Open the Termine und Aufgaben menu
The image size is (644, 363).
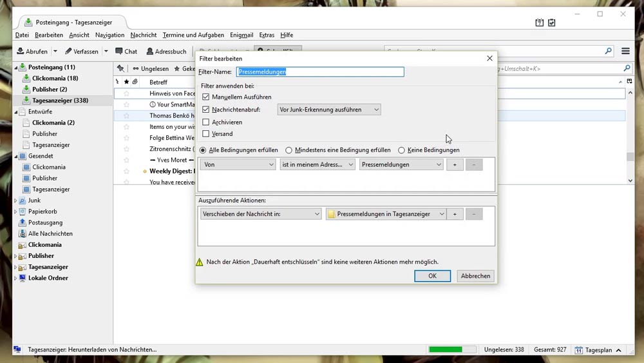(193, 35)
